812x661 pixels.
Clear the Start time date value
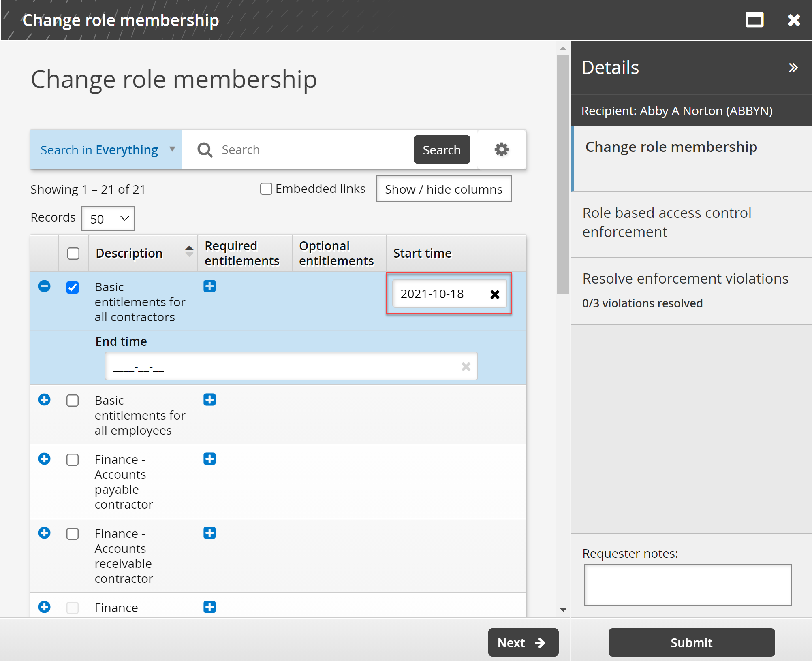[x=495, y=294]
